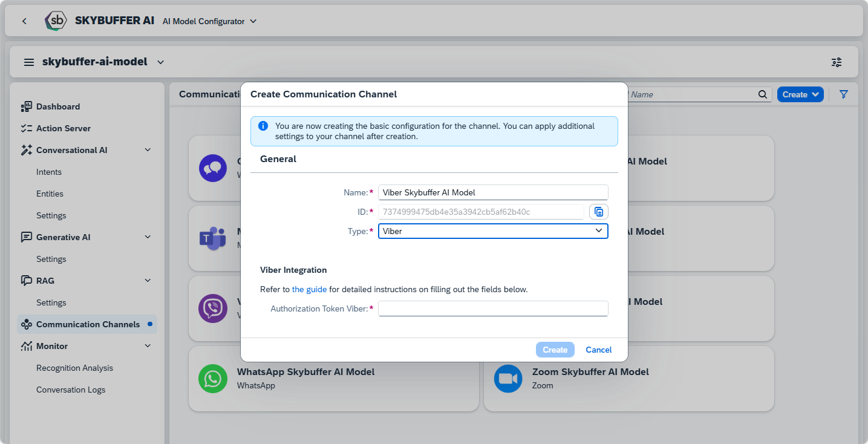Viewport: 868px width, 444px height.
Task: Open the AI Model Configurator dropdown
Action: click(x=209, y=21)
